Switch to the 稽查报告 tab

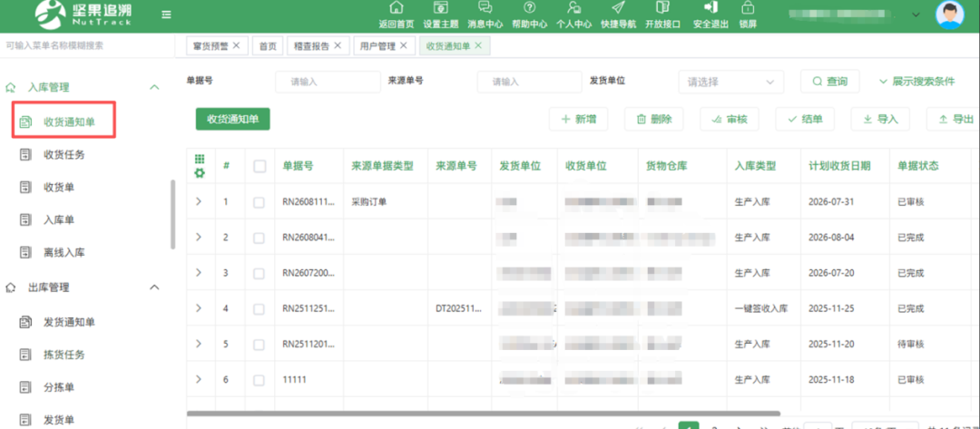coord(318,45)
